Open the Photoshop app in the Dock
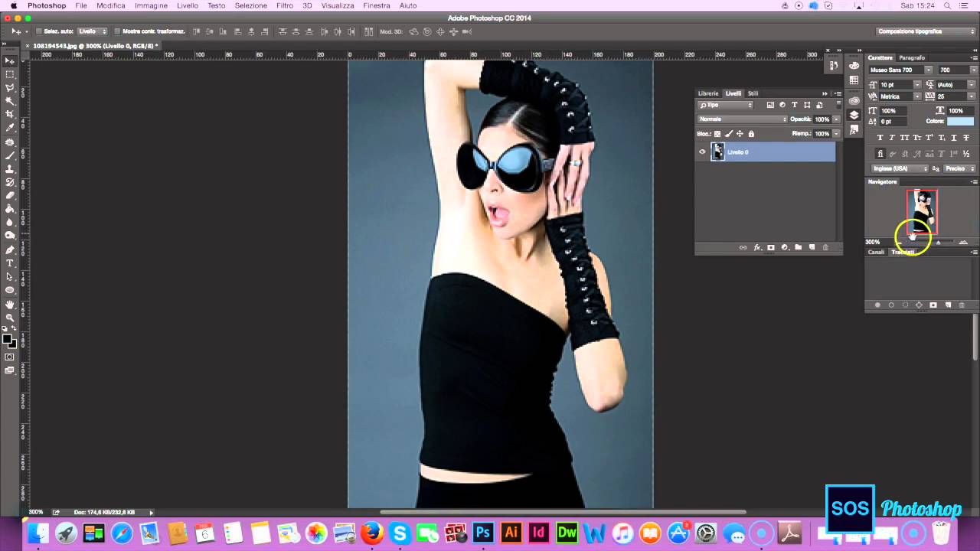 483,533
